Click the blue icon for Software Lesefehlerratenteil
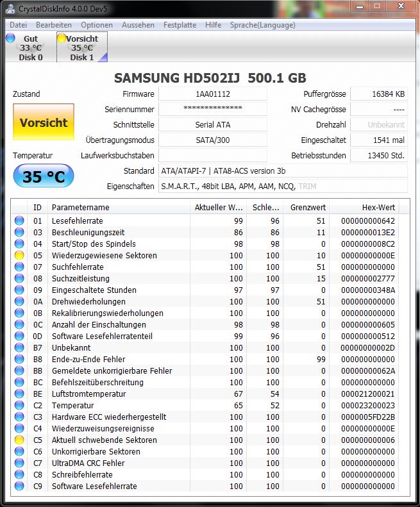 (x=19, y=336)
